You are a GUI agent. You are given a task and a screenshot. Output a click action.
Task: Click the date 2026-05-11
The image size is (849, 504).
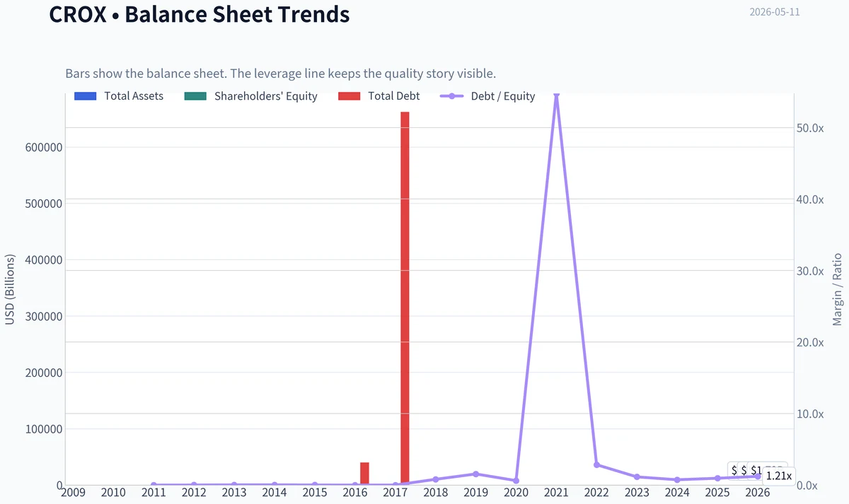tap(775, 12)
